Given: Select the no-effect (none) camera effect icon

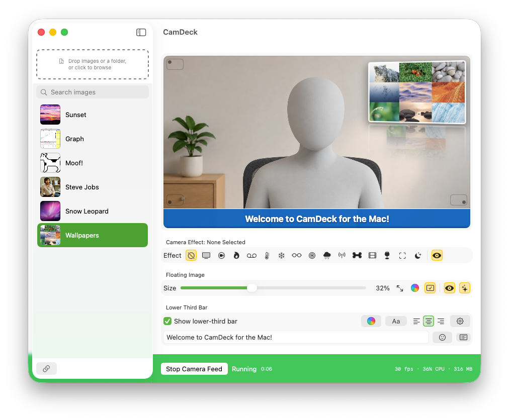Looking at the screenshot, I should click(191, 256).
